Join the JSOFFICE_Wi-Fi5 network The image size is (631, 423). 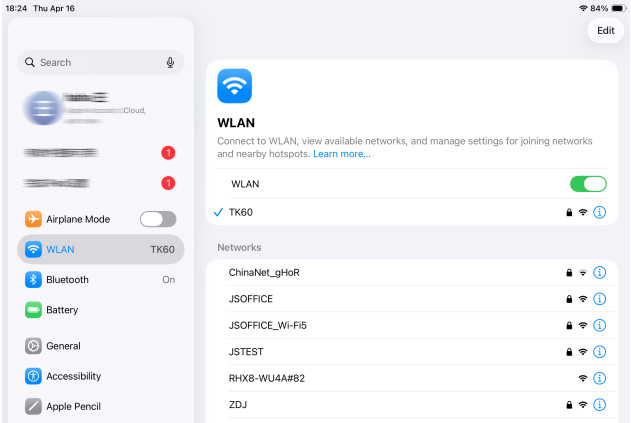click(412, 325)
